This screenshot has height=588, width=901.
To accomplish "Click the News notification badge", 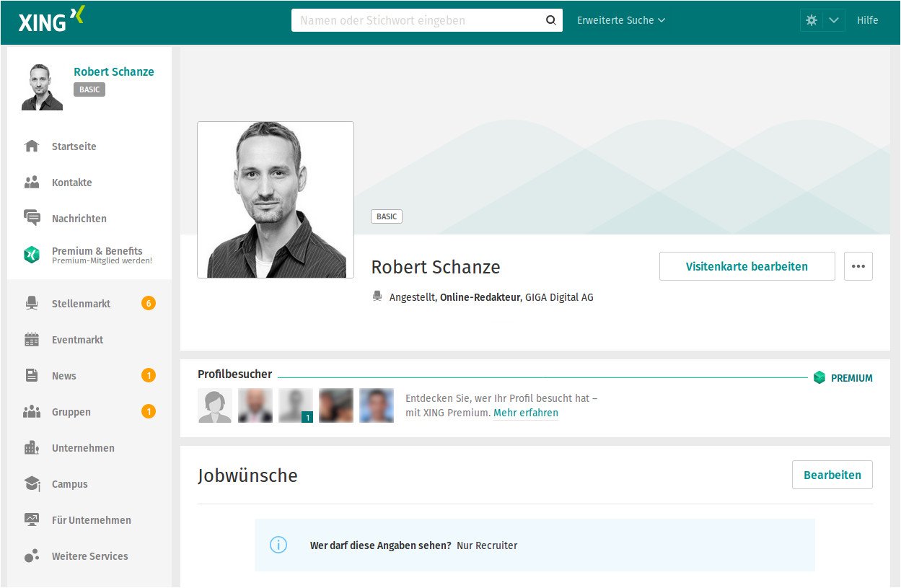I will click(x=149, y=376).
